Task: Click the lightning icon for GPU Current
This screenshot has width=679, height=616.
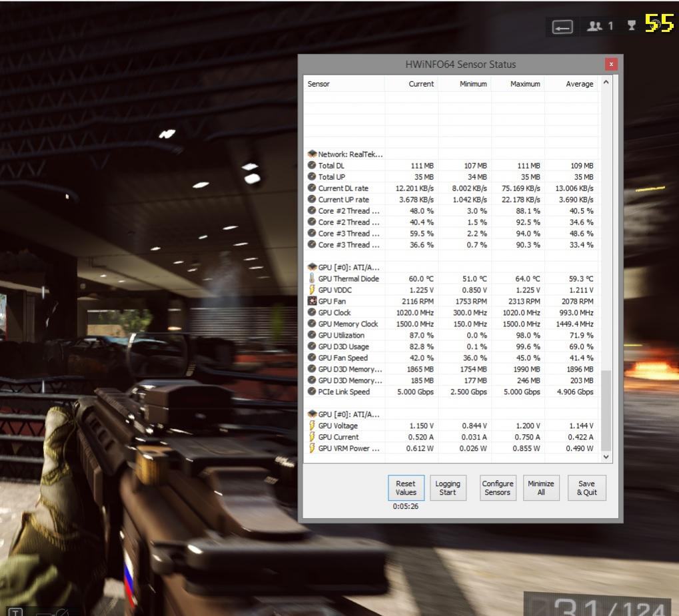Action: 311,436
